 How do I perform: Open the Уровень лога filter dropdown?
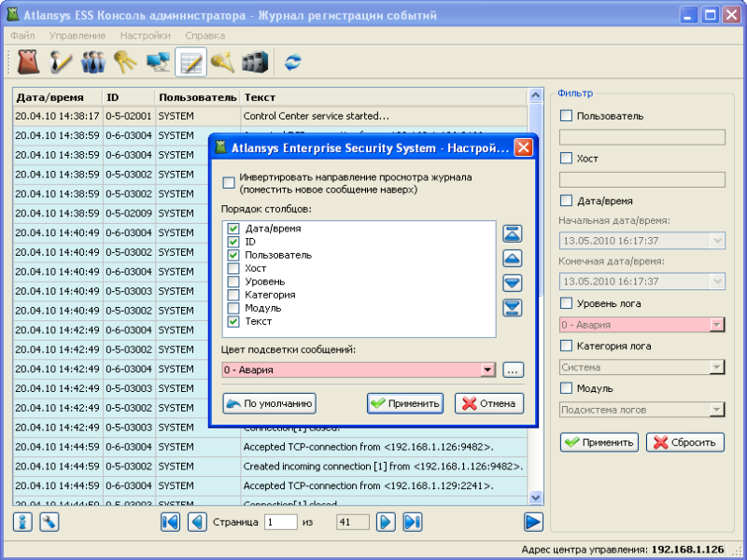[x=717, y=325]
